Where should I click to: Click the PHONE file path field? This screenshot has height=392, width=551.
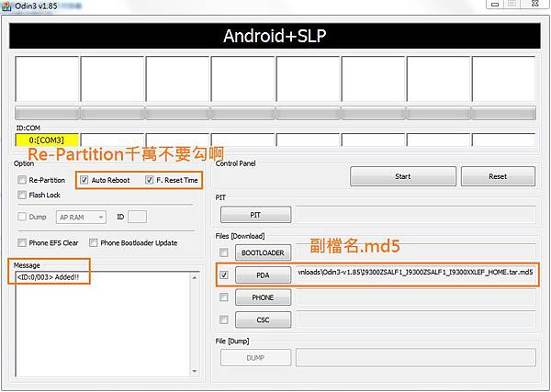tap(416, 297)
